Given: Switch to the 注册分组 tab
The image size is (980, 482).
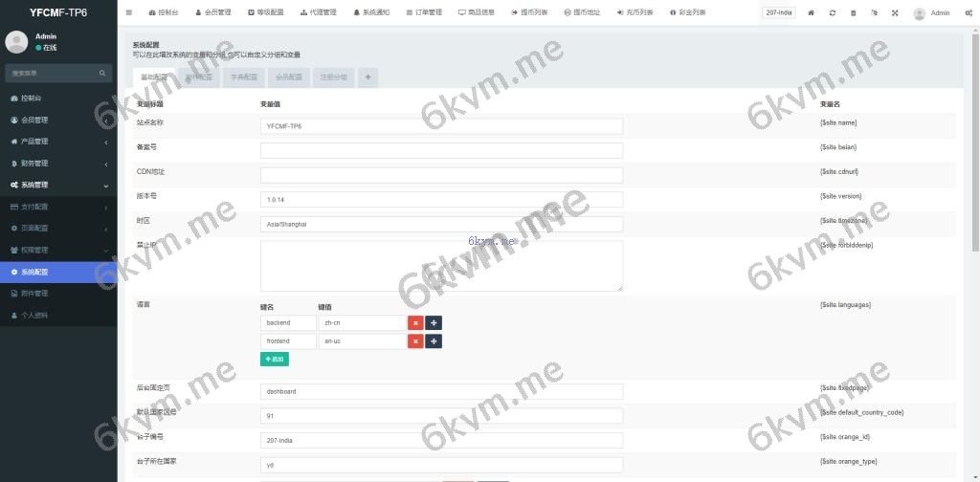Looking at the screenshot, I should (334, 77).
